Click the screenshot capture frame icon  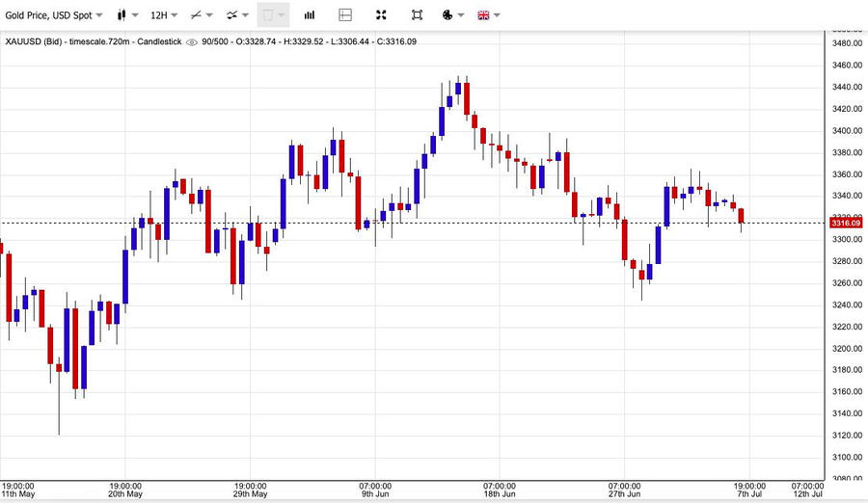coord(418,15)
